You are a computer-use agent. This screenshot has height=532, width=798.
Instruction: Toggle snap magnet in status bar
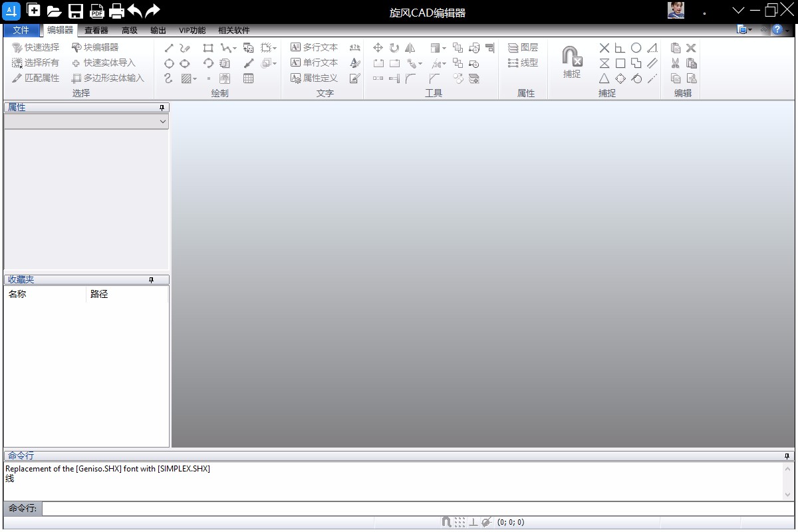447,523
